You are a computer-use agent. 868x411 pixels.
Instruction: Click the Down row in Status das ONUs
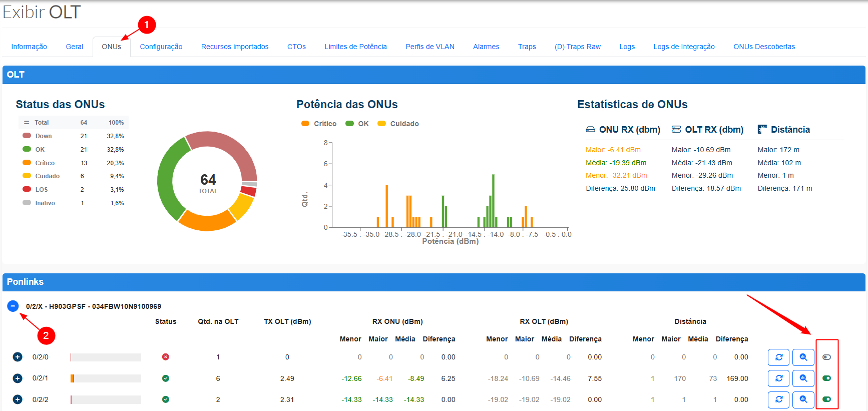point(44,136)
